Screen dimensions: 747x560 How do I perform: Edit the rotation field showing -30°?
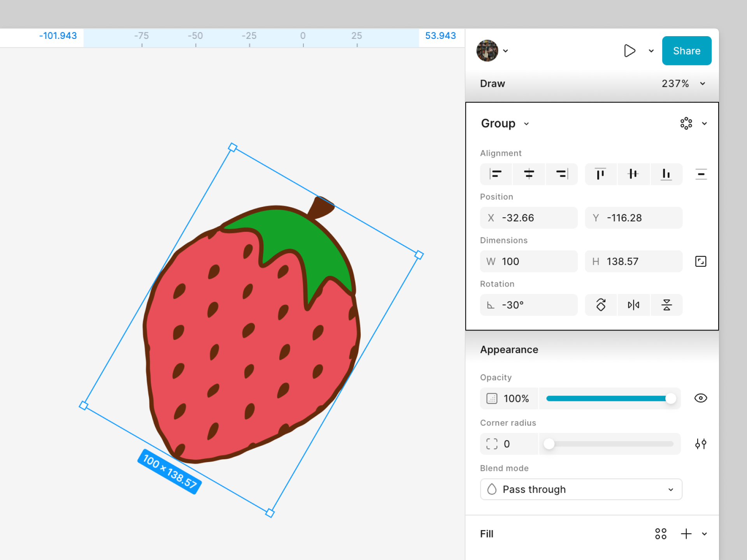(529, 305)
